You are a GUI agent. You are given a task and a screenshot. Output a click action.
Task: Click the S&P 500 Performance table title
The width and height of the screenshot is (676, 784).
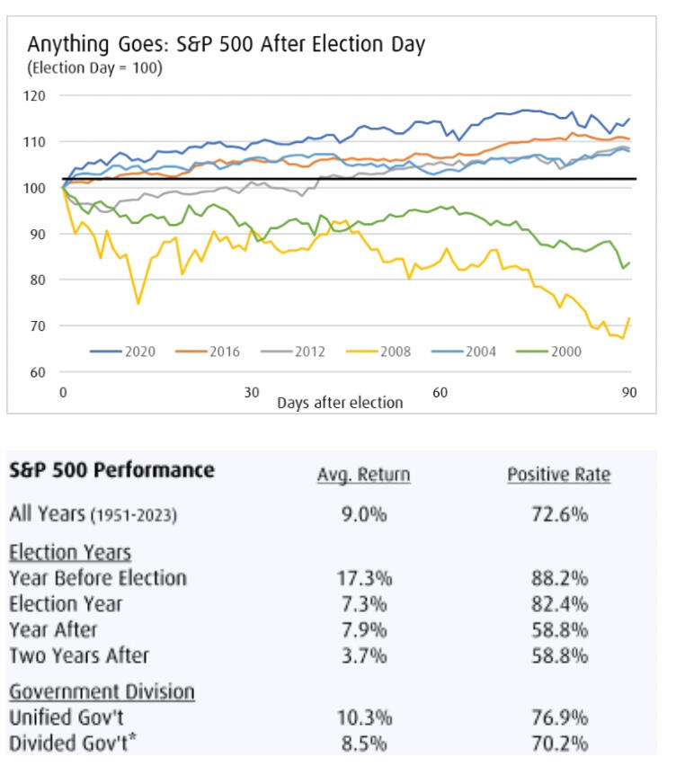(x=111, y=470)
